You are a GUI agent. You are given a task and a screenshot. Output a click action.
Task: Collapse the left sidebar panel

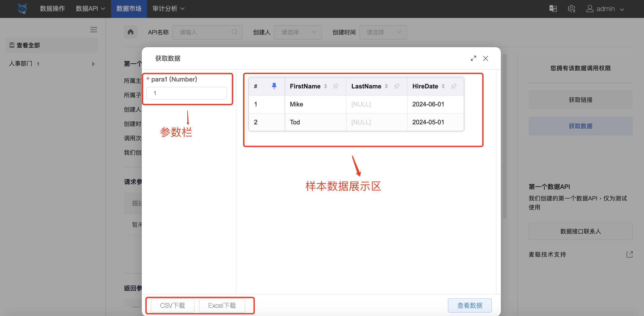[94, 29]
